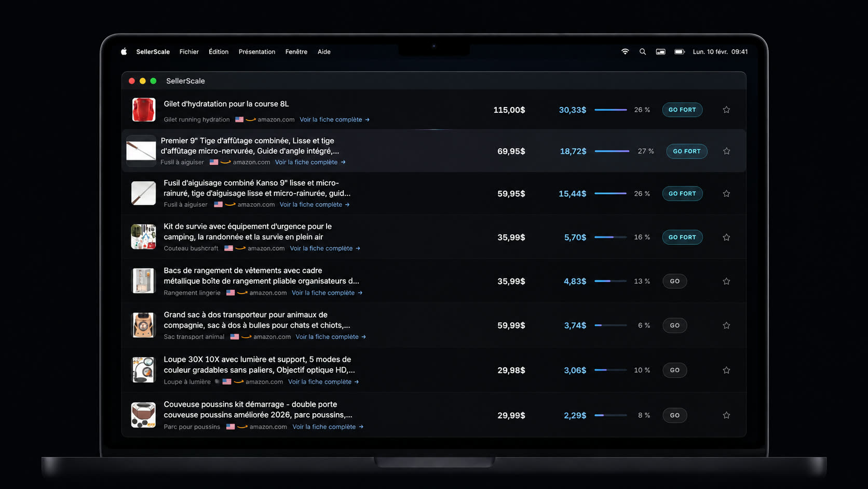This screenshot has width=868, height=489.
Task: Click the Amazon logo on the Parc pour poussins row
Action: click(242, 427)
